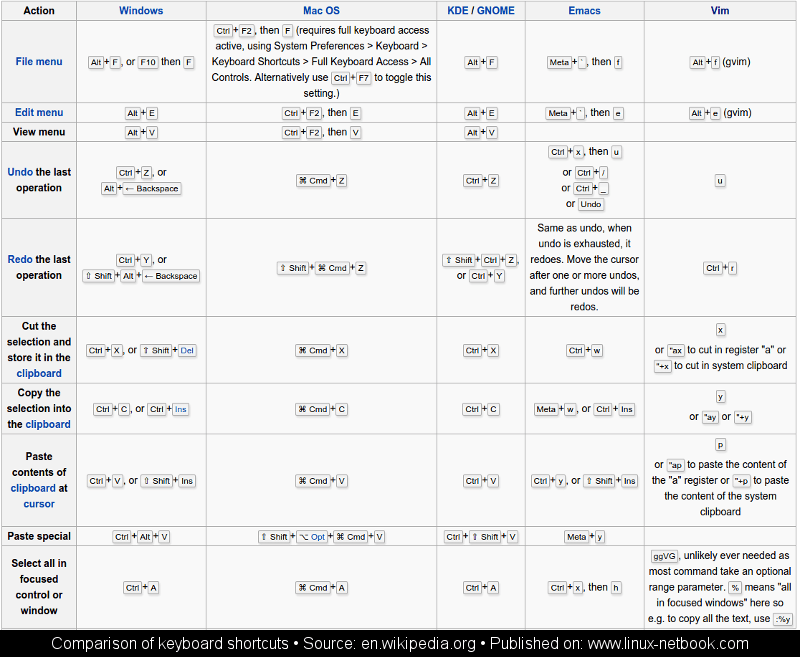Click the F10 key in File menu row

coord(148,62)
